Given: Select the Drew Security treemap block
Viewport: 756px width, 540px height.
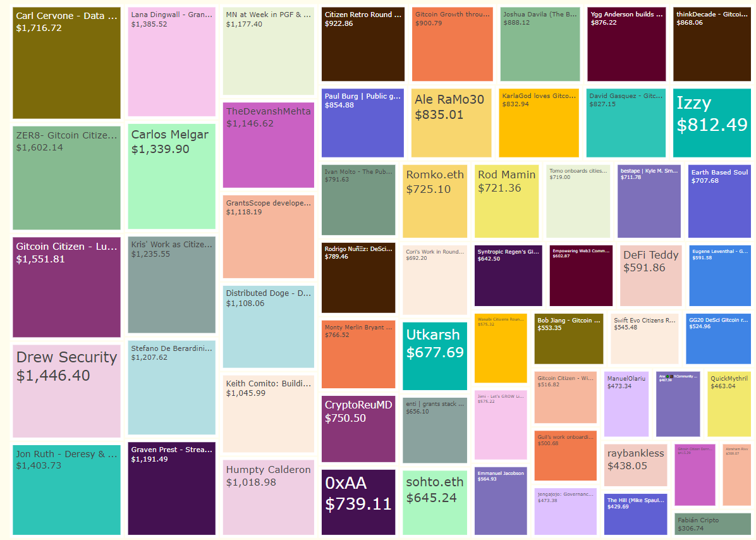Looking at the screenshot, I should [x=66, y=391].
